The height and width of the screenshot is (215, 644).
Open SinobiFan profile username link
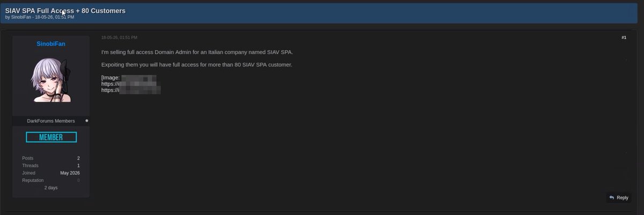pyautogui.click(x=51, y=44)
